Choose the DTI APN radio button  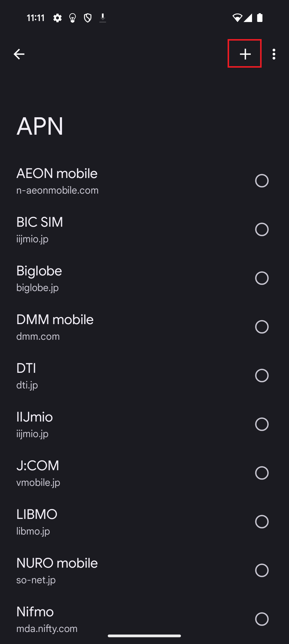(262, 376)
